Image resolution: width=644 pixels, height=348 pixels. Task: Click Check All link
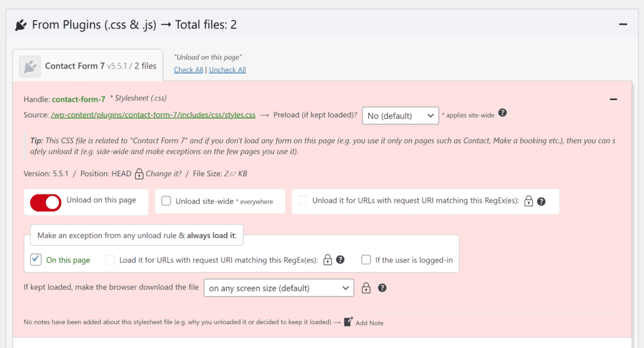(188, 70)
